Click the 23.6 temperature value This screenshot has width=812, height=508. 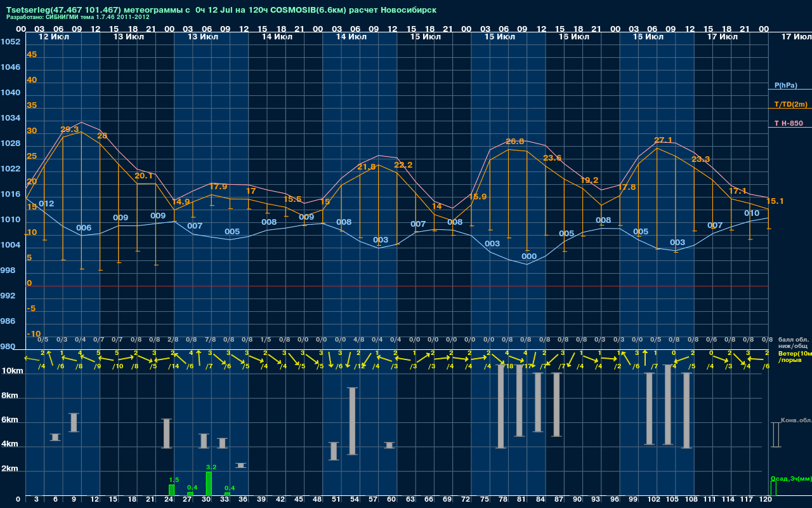[552, 158]
